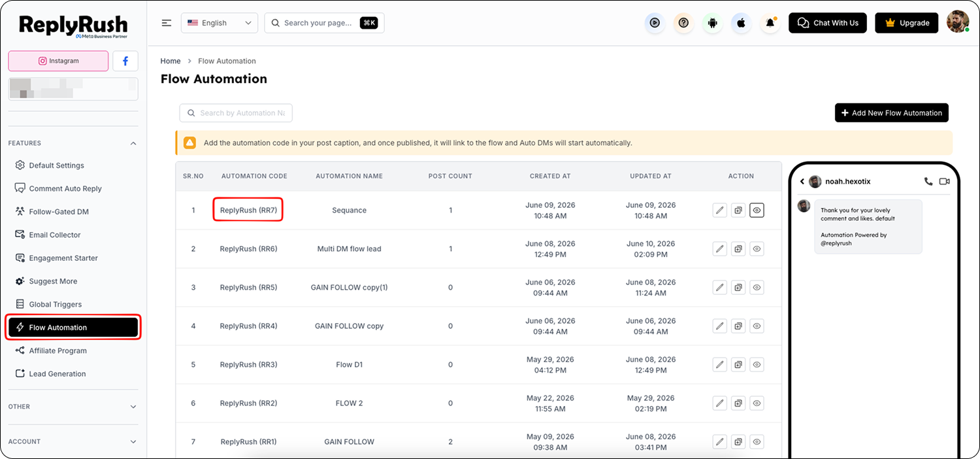980x459 pixels.
Task: Click the FLOW 2 automation name
Action: coord(349,403)
